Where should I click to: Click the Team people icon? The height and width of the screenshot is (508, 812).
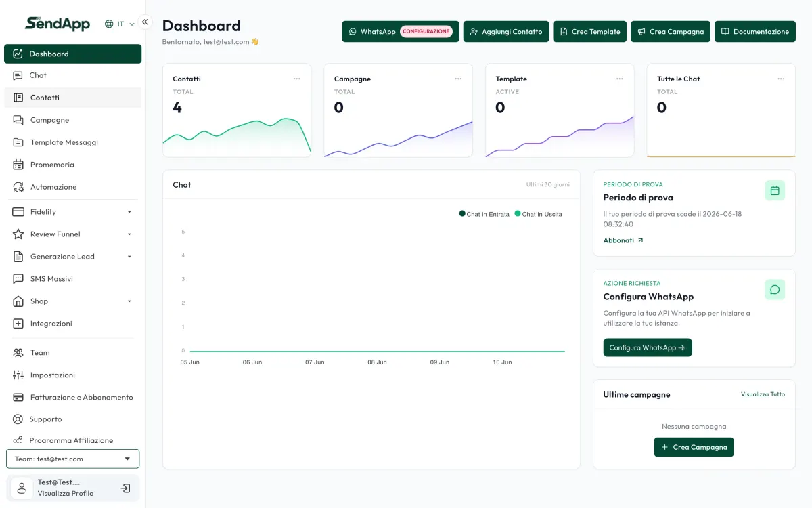coord(18,352)
